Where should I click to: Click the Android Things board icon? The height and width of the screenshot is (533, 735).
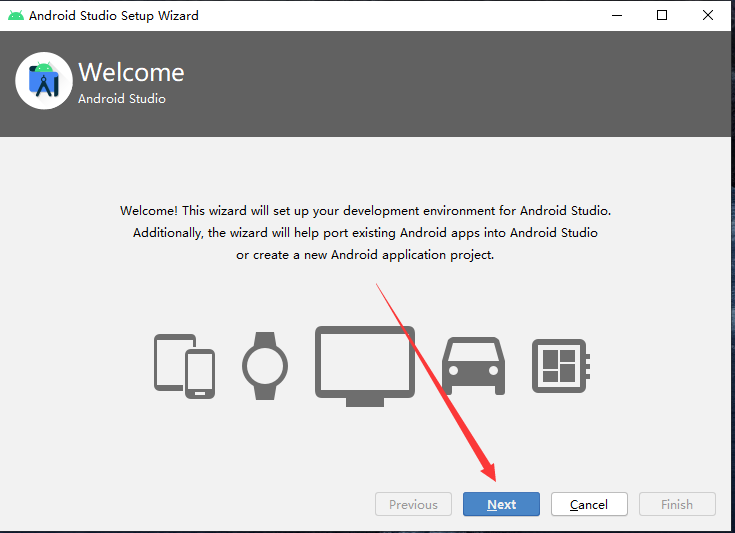tap(561, 366)
